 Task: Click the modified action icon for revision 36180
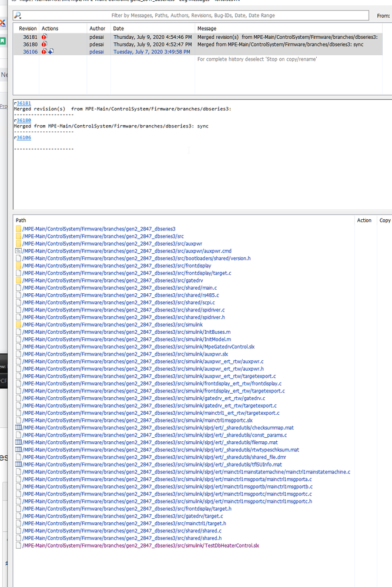pyautogui.click(x=44, y=44)
